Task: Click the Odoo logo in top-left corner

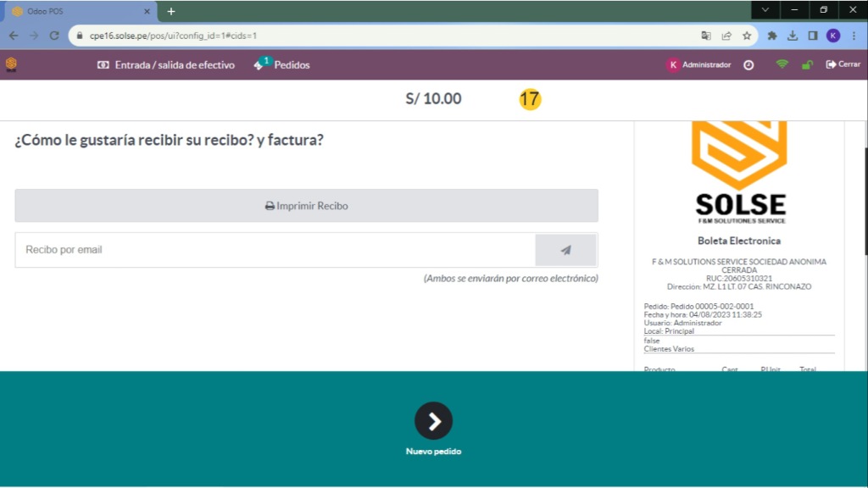Action: click(11, 64)
